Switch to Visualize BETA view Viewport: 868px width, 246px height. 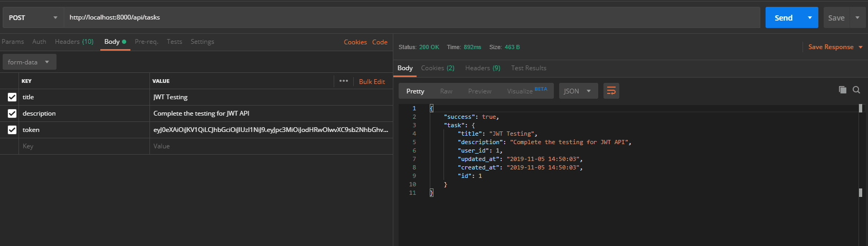(x=527, y=91)
